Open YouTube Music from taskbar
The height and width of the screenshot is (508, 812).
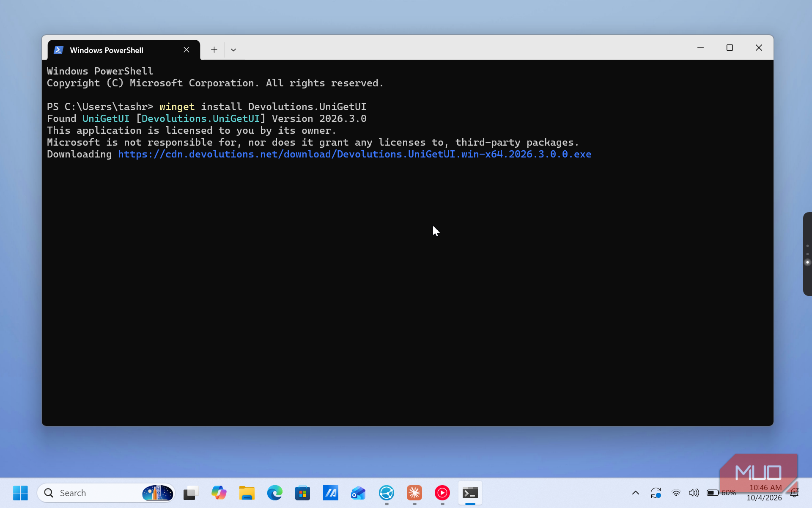[x=442, y=493]
